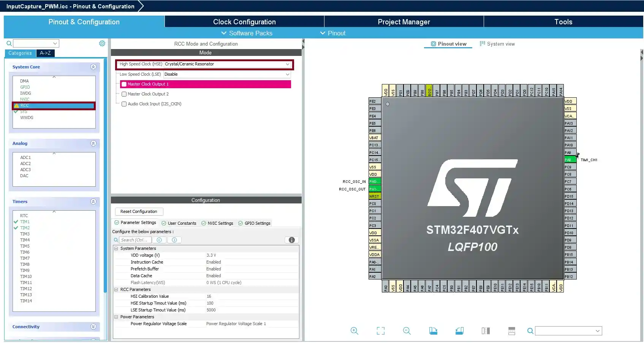Open the High Speed Clock (HSE) dropdown
Screen dimensions: 644x343
228,64
